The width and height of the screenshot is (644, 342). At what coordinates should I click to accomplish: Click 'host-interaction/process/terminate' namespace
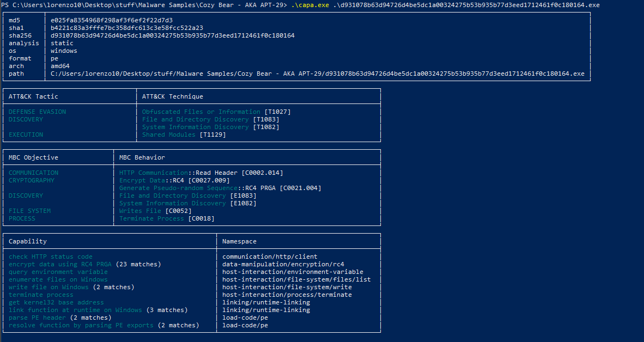[287, 295]
